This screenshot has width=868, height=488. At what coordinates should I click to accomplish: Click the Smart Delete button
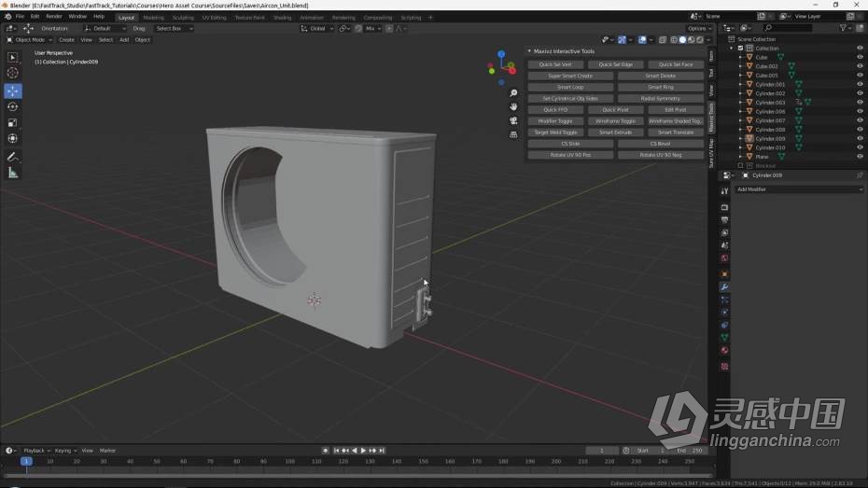[x=661, y=76]
